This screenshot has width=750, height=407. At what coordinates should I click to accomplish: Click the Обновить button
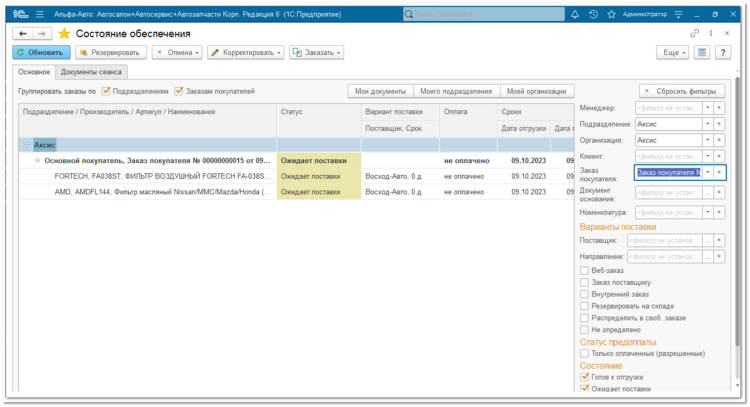(42, 53)
